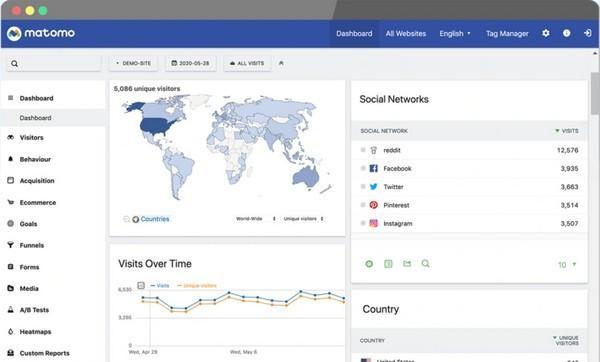Click inside the search input field
The height and width of the screenshot is (362, 600).
click(54, 64)
